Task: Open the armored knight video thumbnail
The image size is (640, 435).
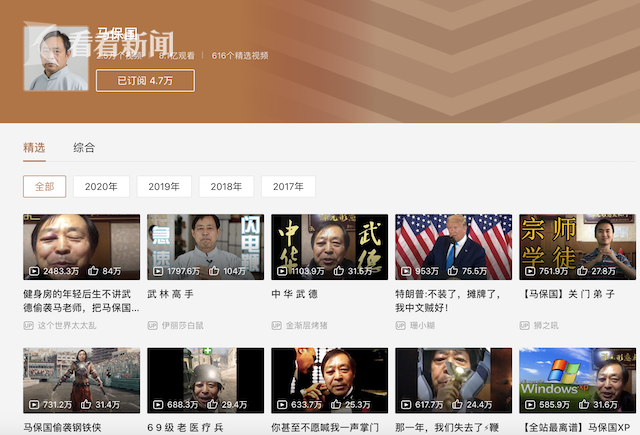Action: (x=82, y=380)
